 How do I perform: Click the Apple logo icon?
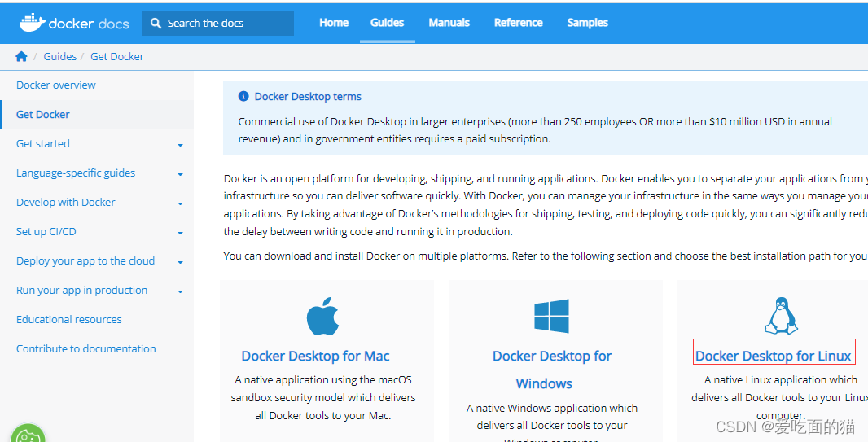322,316
